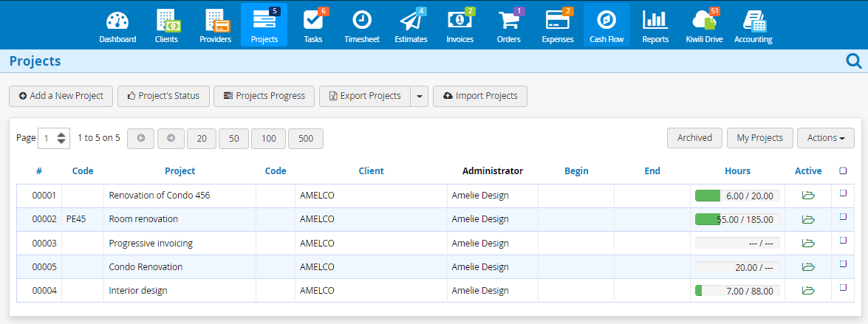Show 500 items per page

(x=306, y=139)
